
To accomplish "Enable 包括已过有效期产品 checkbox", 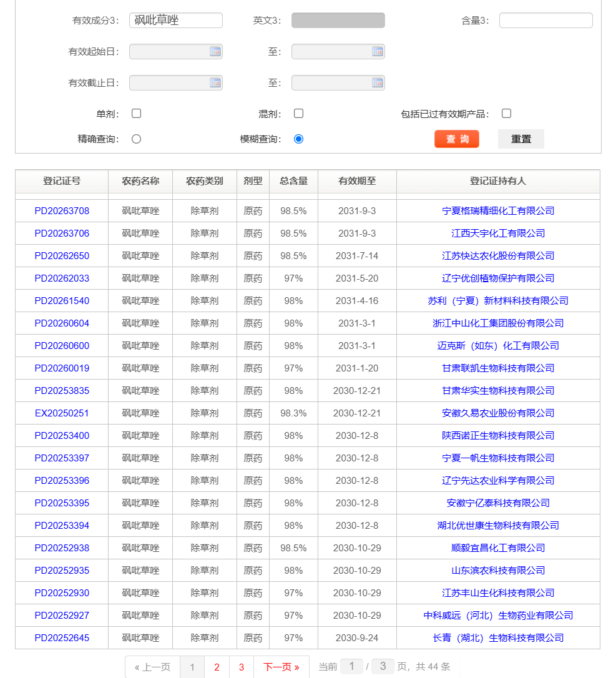I will (x=507, y=113).
